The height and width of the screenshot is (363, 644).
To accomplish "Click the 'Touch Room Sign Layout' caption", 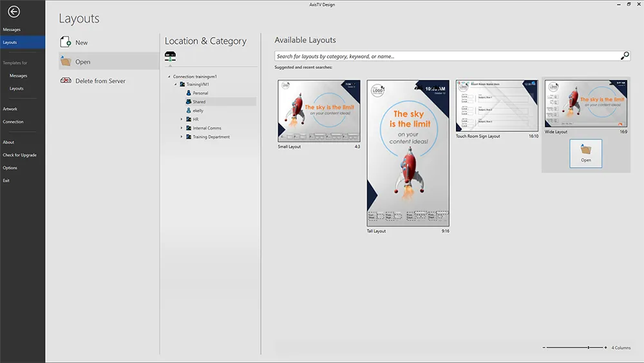I will [478, 136].
